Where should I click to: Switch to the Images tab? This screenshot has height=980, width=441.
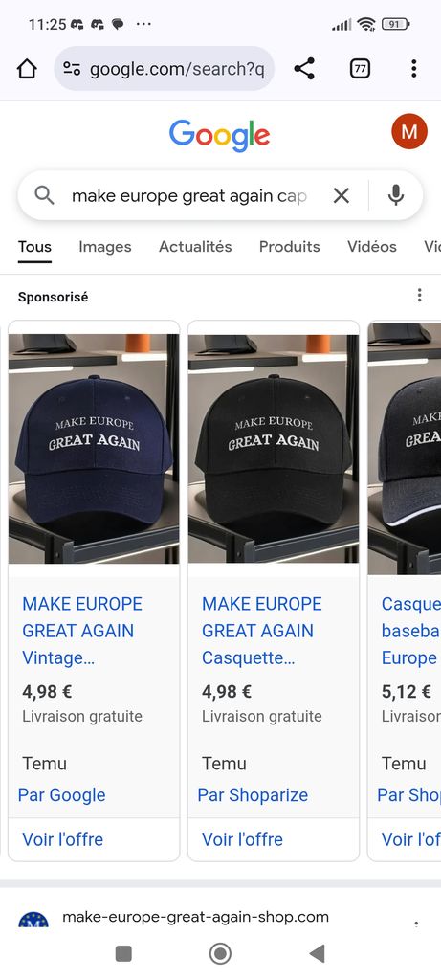(x=105, y=247)
